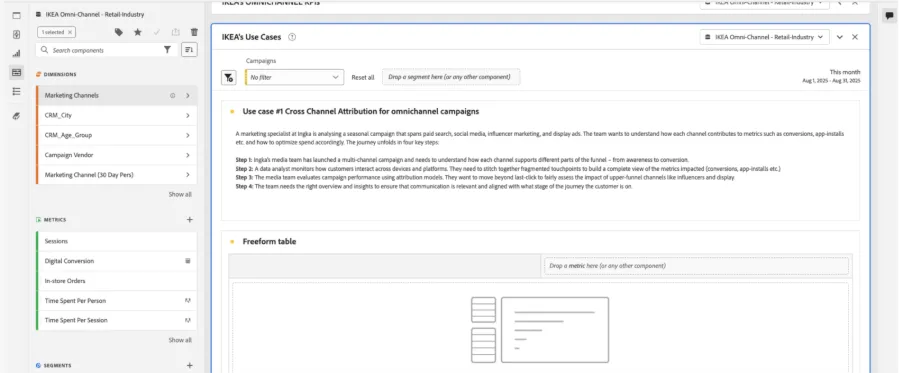Open Use Cases panel data view dropdown
Screen dimensions: 901x373
pyautogui.click(x=764, y=37)
